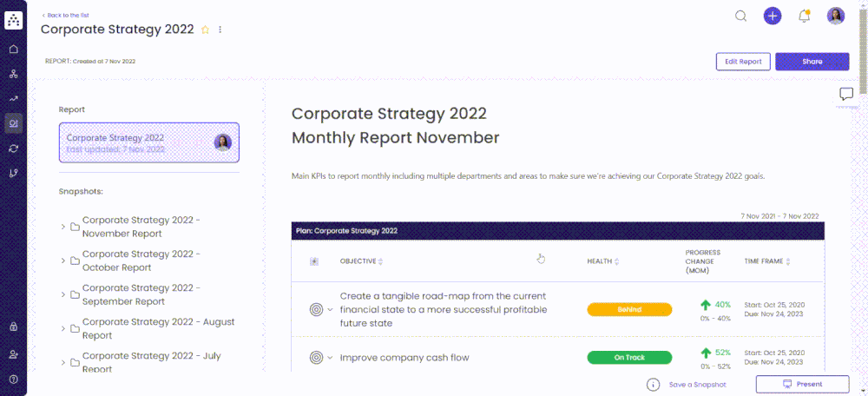Expand the September Report snapshot folder
The width and height of the screenshot is (868, 396).
[63, 295]
